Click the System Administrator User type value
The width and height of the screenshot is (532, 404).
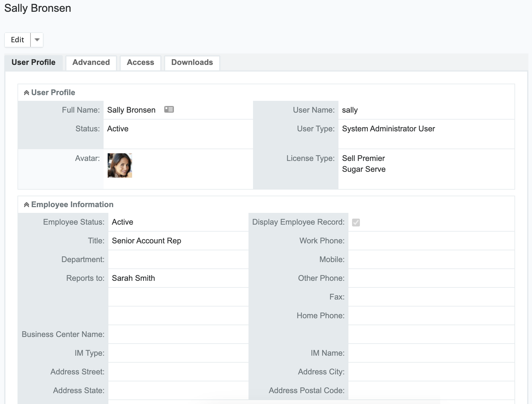(388, 129)
